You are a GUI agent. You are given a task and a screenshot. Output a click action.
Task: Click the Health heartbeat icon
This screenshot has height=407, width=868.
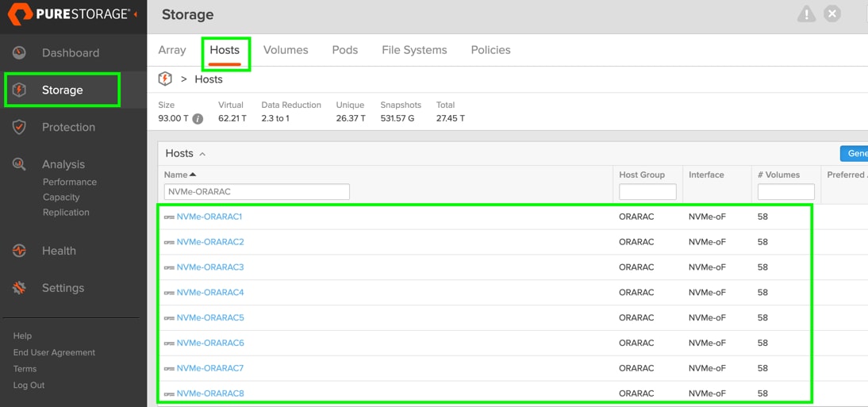pos(19,251)
